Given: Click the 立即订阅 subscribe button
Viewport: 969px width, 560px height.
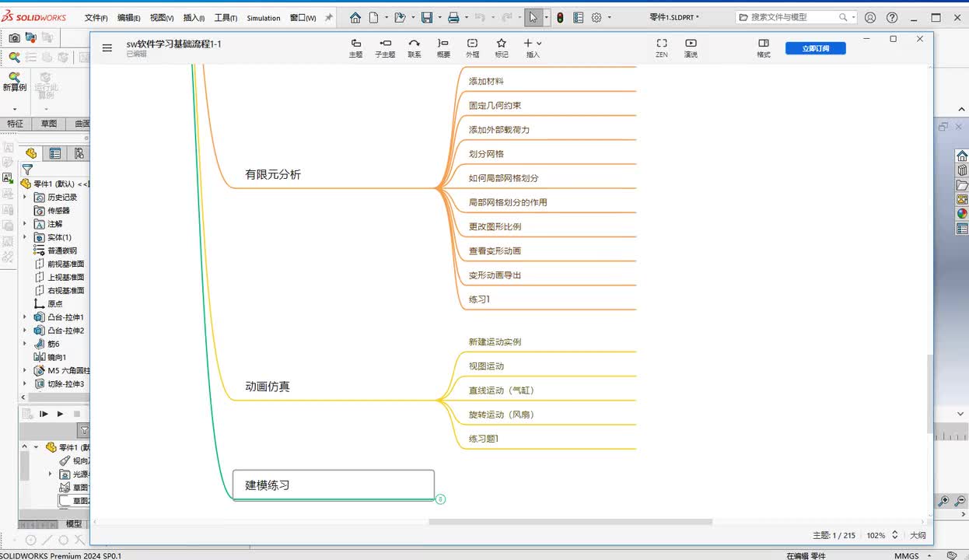Looking at the screenshot, I should [x=816, y=48].
